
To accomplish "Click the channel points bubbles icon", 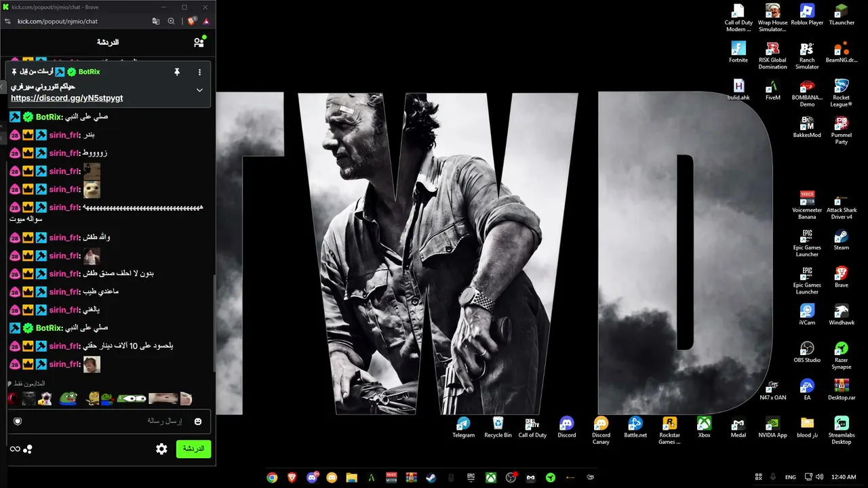I will pos(28,449).
